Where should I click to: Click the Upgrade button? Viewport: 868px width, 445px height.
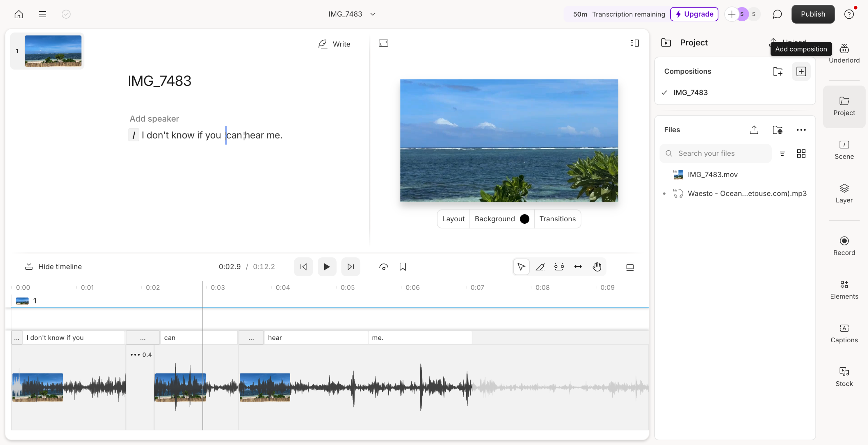(x=694, y=14)
